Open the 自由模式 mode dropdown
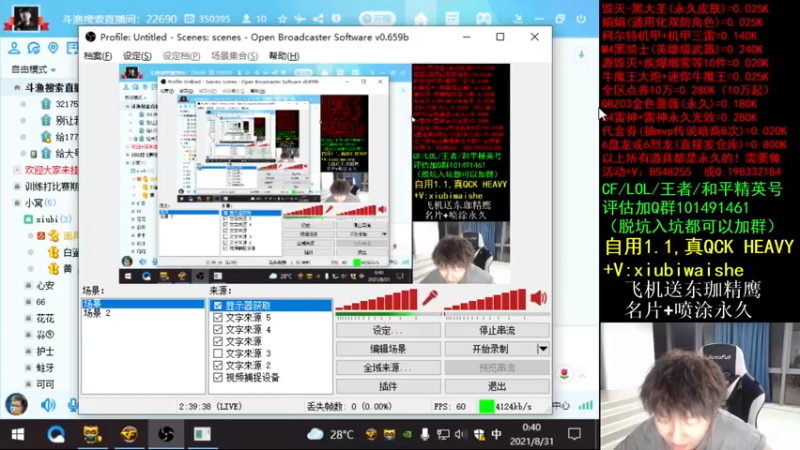 coord(34,69)
